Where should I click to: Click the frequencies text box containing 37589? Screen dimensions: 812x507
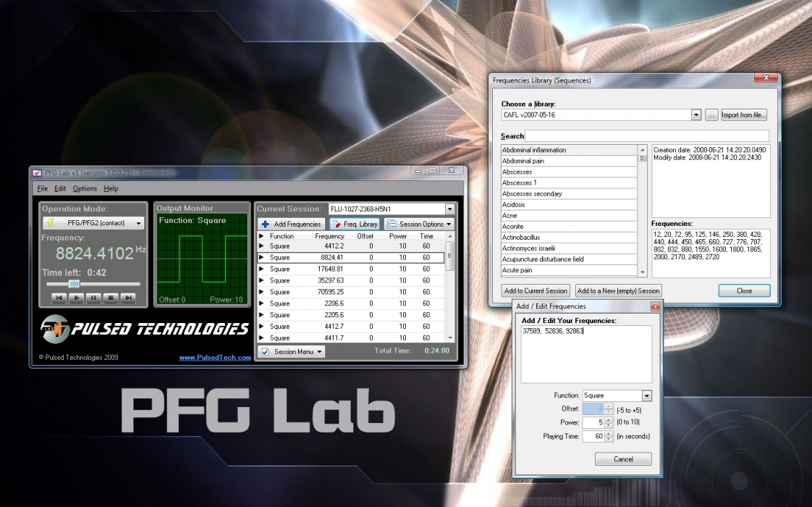(x=586, y=355)
